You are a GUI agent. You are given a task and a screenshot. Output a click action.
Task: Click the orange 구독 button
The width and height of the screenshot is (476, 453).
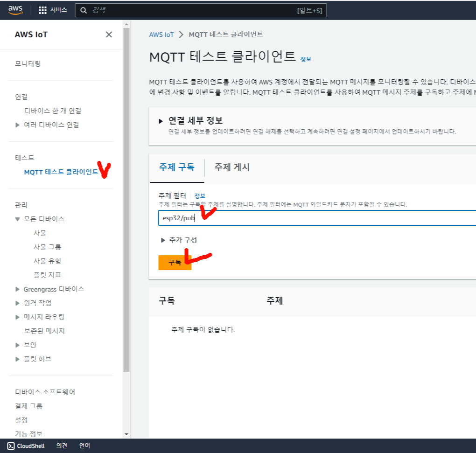click(175, 263)
